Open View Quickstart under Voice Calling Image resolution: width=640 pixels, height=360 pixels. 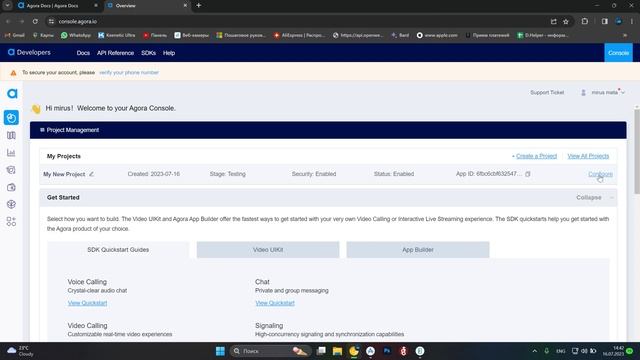[87, 303]
